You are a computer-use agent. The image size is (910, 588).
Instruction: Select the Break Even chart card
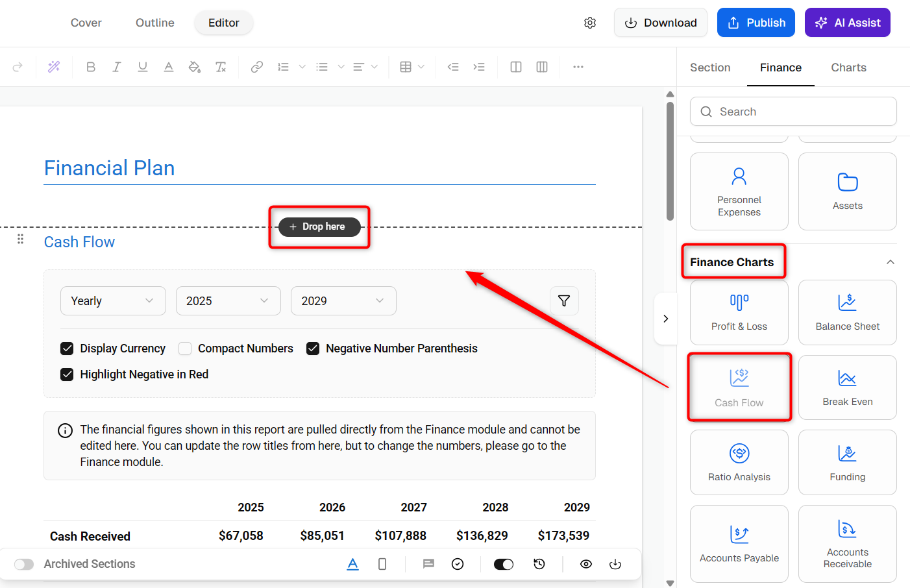click(848, 387)
